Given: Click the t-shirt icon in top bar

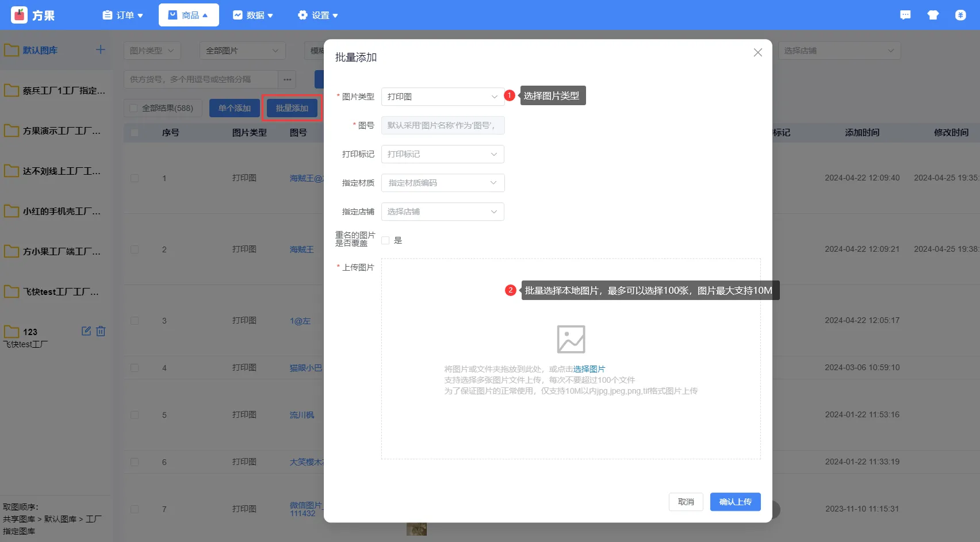Looking at the screenshot, I should point(933,15).
